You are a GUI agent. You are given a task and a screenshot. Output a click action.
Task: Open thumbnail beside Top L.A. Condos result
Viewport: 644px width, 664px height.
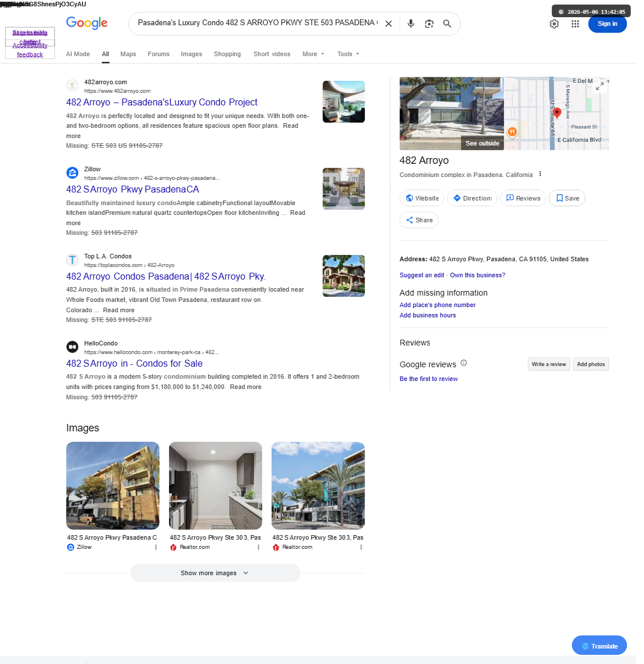(343, 276)
